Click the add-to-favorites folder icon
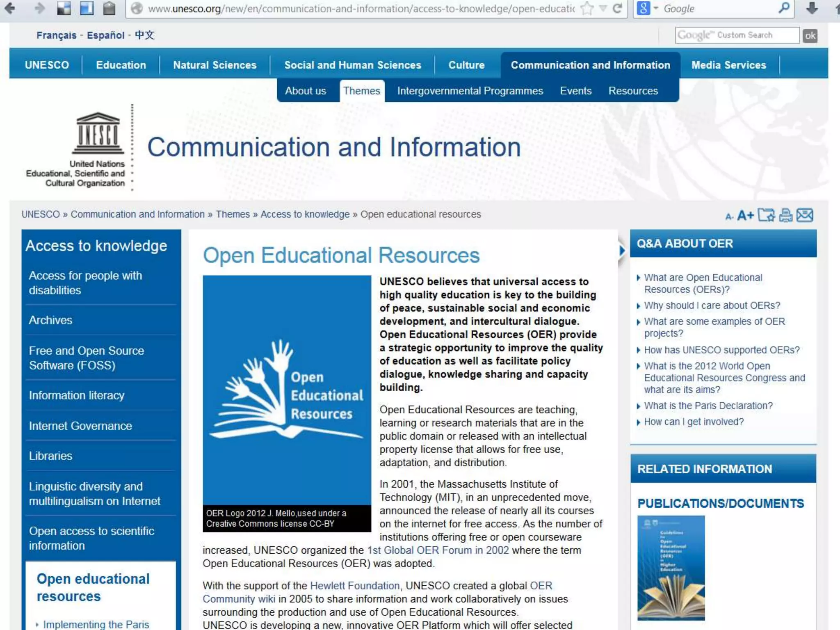This screenshot has width=840, height=630. tap(766, 215)
